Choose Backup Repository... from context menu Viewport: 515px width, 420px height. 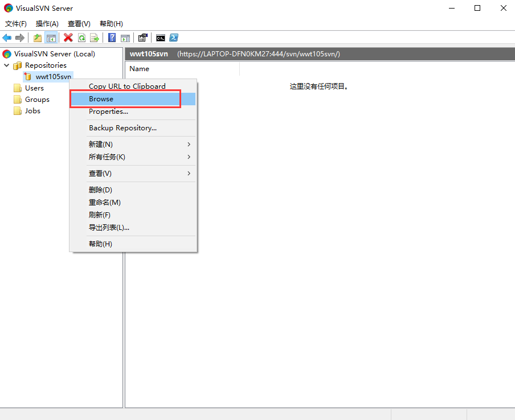point(122,128)
